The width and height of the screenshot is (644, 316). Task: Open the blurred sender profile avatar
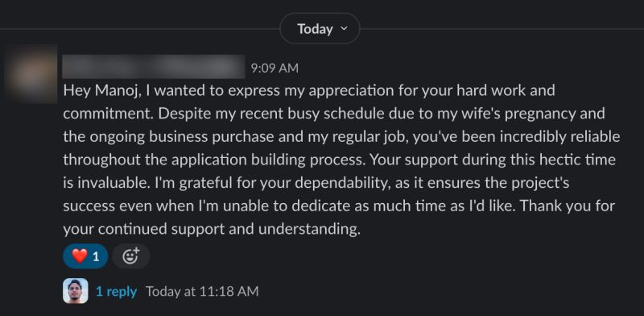point(31,74)
